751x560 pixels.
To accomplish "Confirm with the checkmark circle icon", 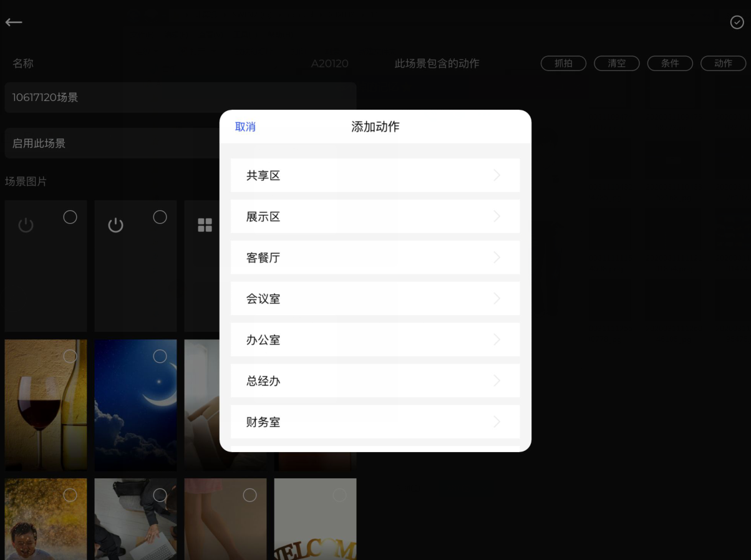I will coord(737,22).
